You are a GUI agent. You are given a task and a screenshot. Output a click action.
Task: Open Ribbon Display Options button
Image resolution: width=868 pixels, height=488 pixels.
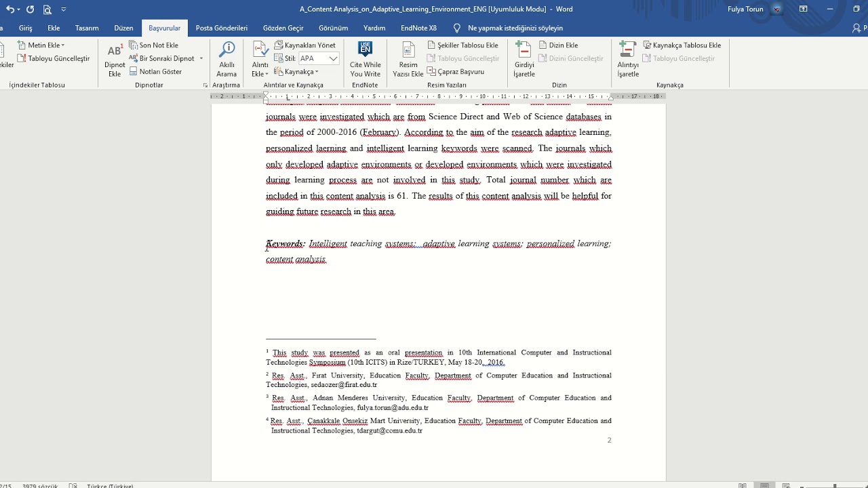coord(804,9)
